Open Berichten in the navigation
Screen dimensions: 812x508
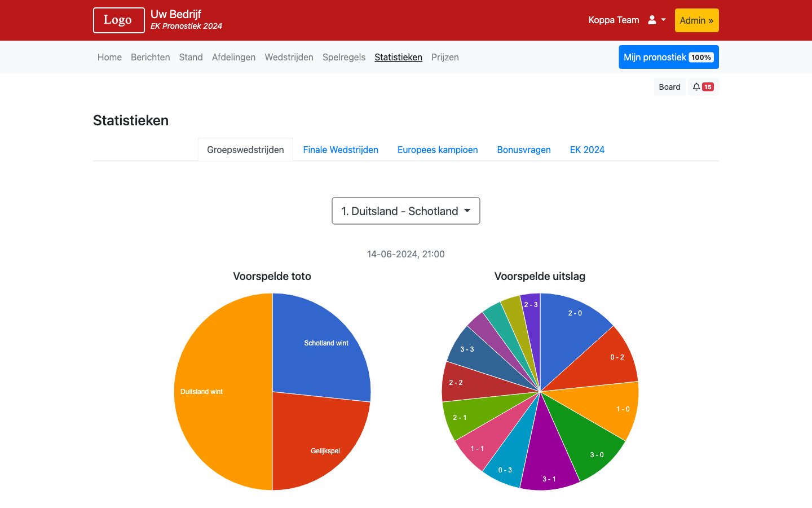151,57
